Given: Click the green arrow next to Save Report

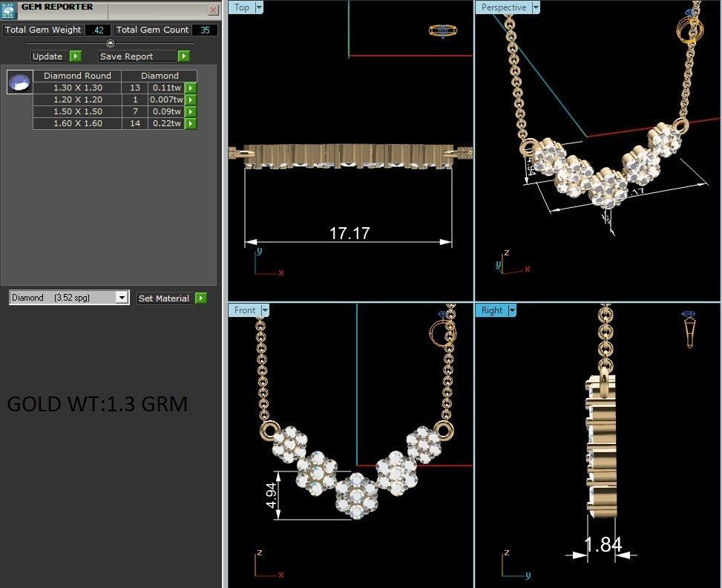Looking at the screenshot, I should (x=184, y=56).
